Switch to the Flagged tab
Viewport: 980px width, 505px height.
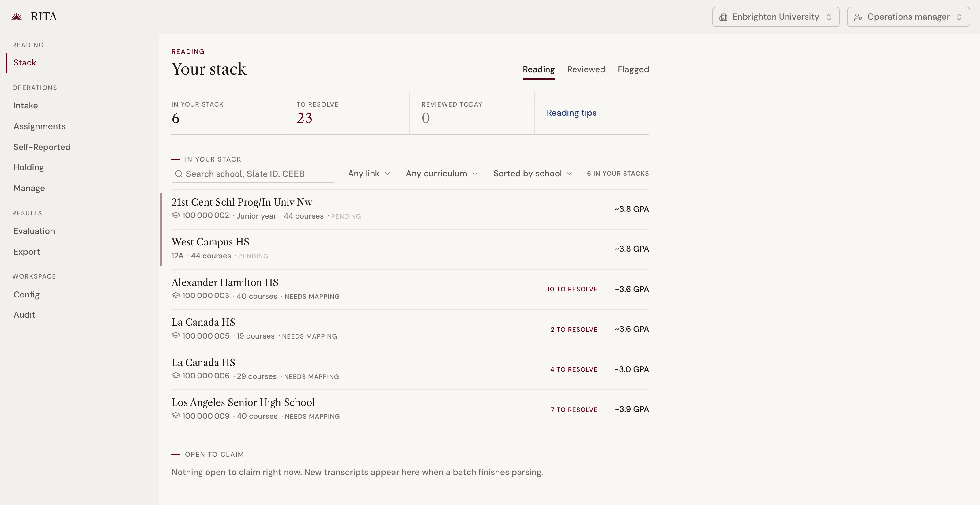coord(633,69)
